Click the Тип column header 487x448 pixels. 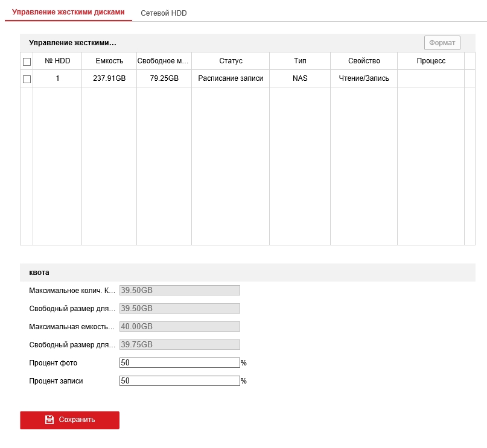pos(300,61)
